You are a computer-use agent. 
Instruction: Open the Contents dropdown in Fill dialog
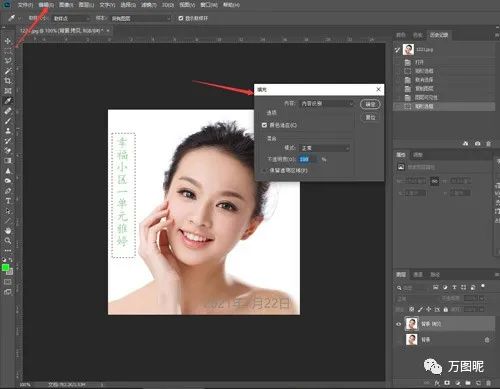[x=326, y=104]
